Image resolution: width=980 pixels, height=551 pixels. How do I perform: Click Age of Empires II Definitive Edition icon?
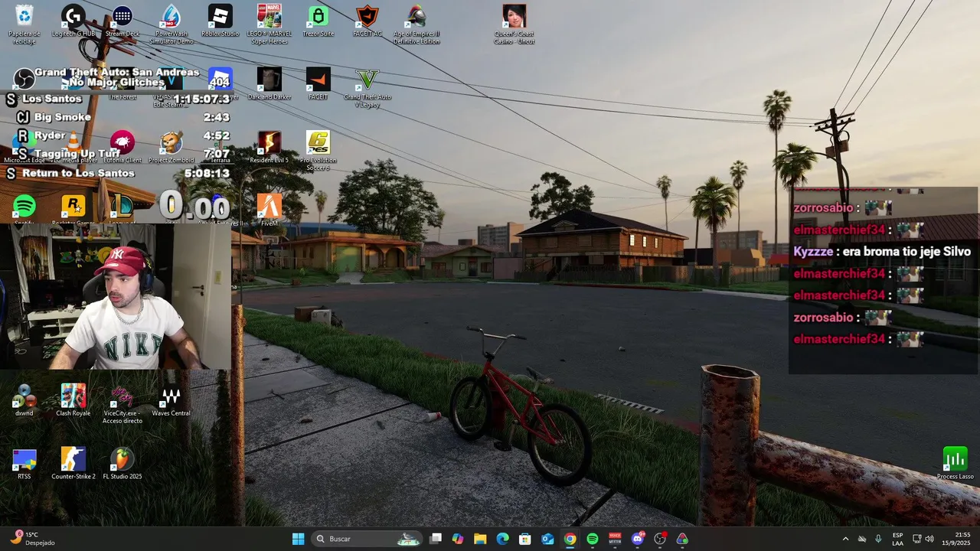point(416,24)
